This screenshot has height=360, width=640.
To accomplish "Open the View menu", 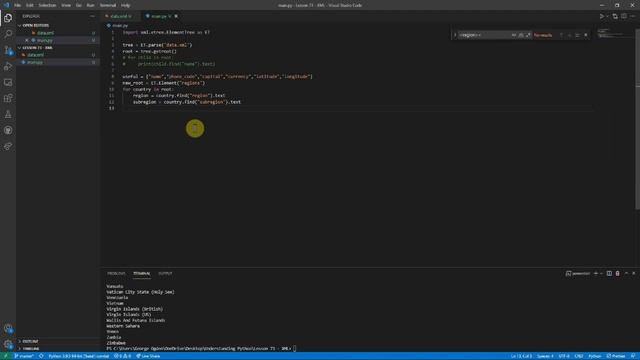I will [66, 5].
